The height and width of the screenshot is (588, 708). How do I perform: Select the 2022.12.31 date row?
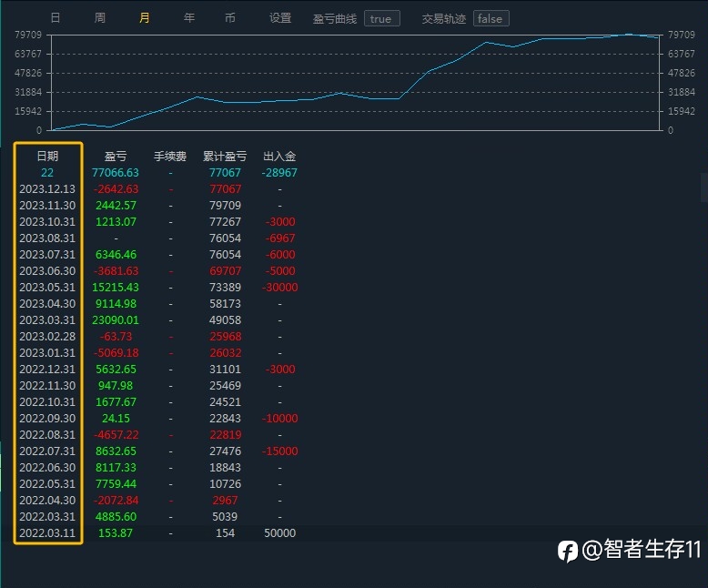(x=47, y=369)
